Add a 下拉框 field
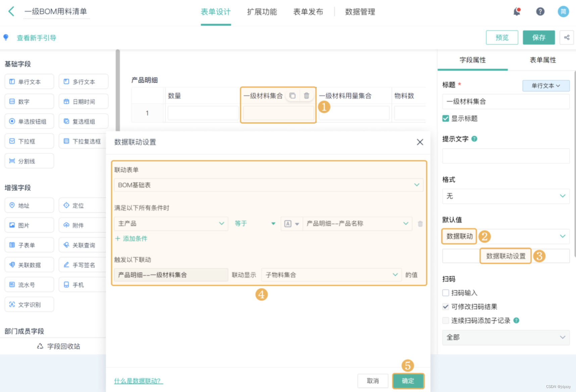576x392 pixels. tap(29, 141)
